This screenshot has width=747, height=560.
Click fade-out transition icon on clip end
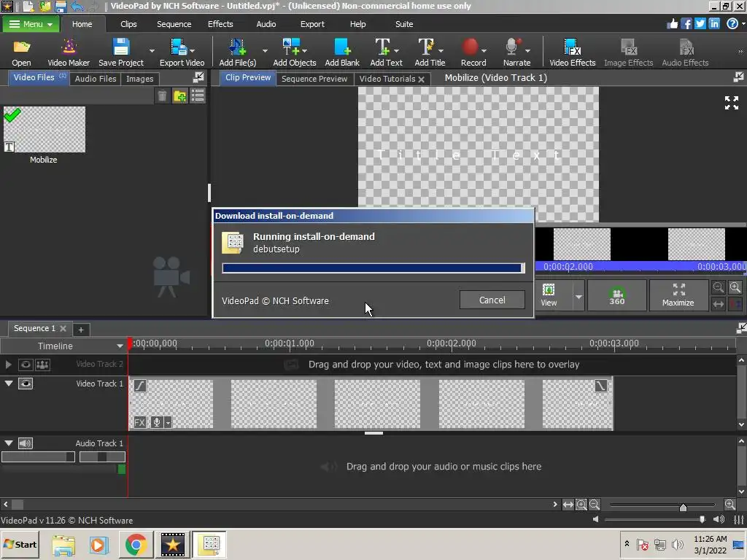601,385
